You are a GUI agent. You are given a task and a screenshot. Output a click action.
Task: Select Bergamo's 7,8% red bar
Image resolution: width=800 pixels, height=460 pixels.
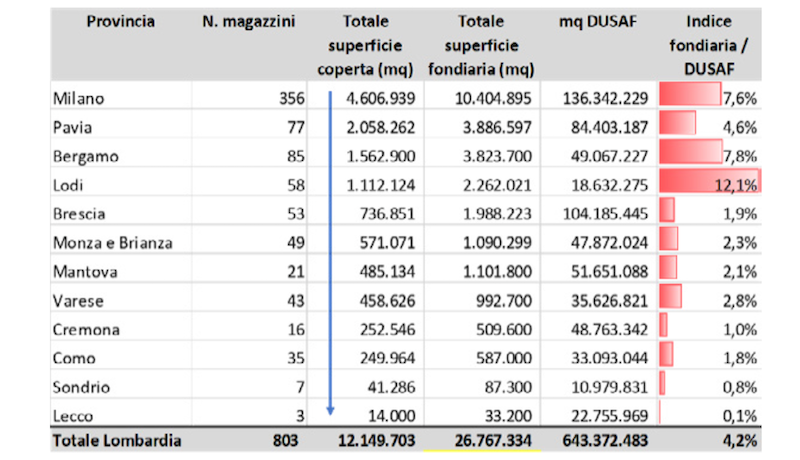691,151
